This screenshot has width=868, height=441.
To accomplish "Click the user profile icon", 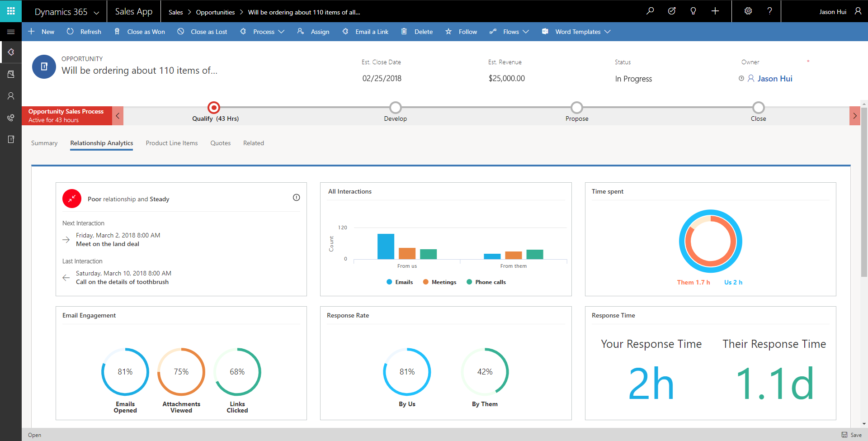I will pos(858,11).
